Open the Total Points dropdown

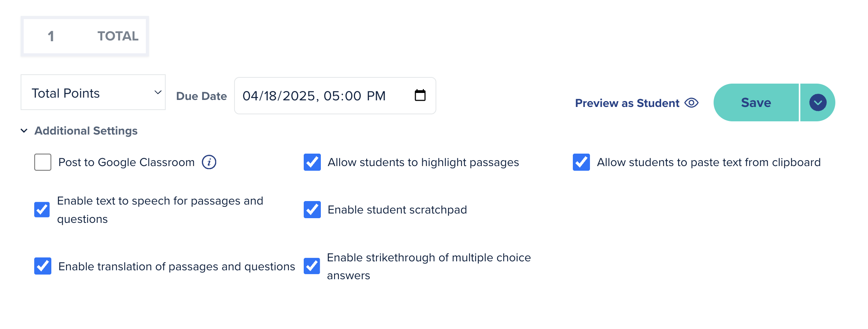[x=93, y=92]
